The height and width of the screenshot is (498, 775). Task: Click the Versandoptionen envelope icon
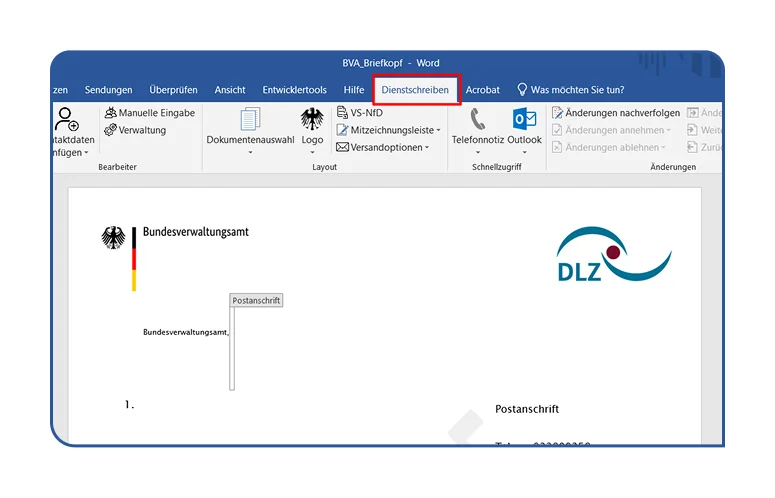pyautogui.click(x=342, y=147)
